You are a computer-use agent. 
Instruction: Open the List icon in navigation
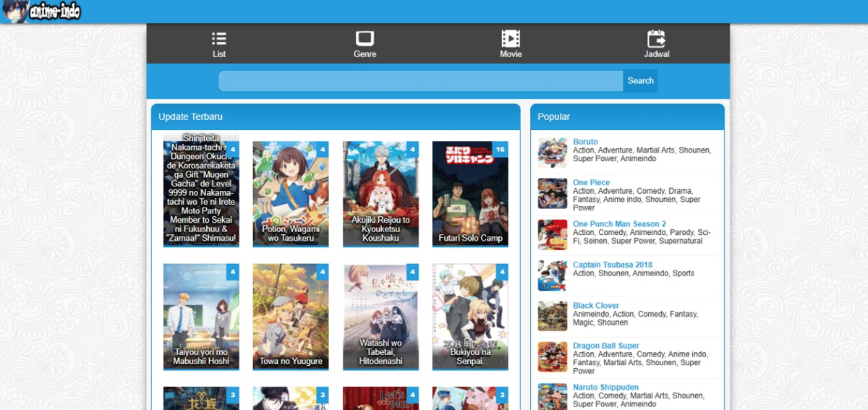click(x=219, y=39)
